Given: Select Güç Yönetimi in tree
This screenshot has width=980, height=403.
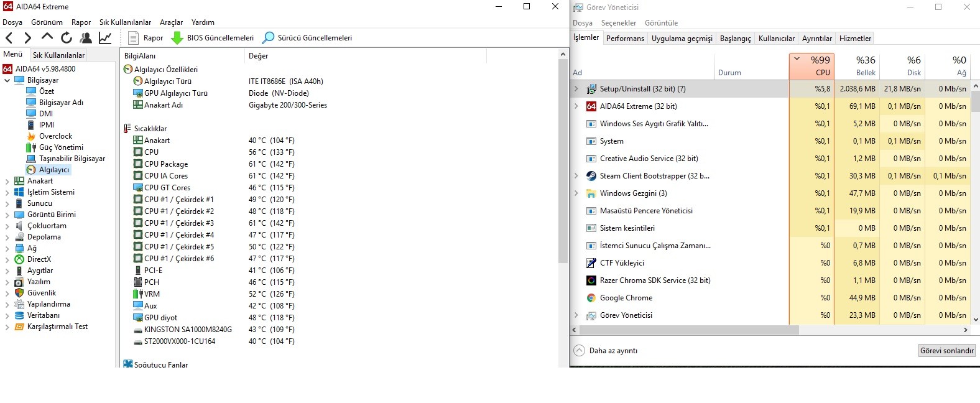Looking at the screenshot, I should point(55,147).
